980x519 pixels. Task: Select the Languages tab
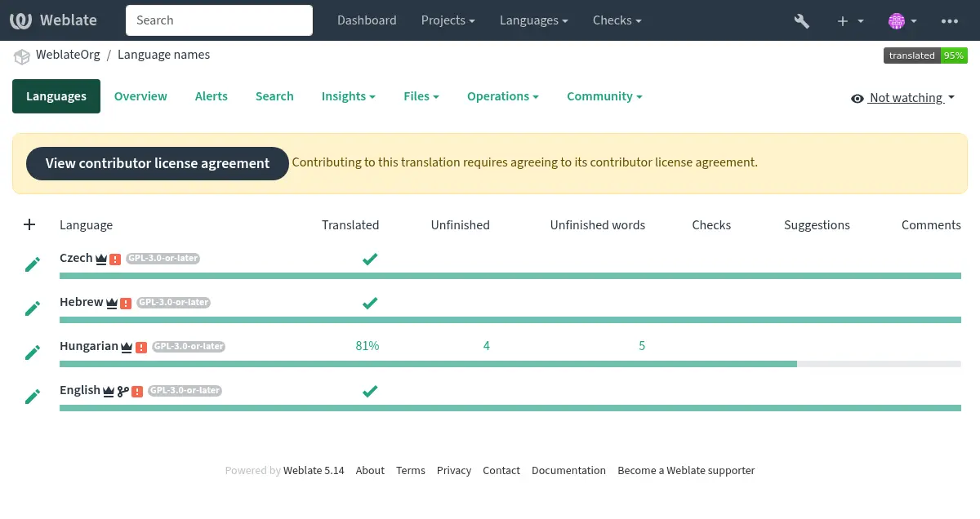click(56, 96)
